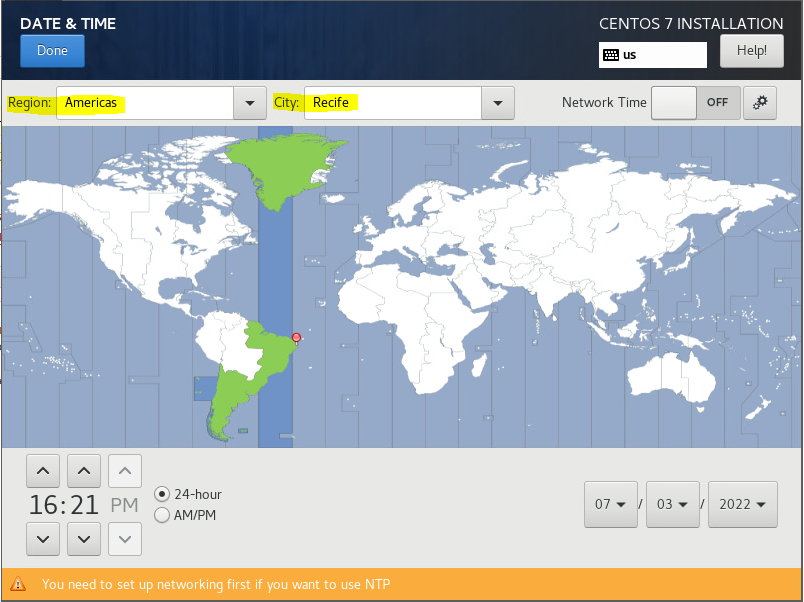Click the red location pin on map
Screen dimensions: 804x602
(295, 337)
